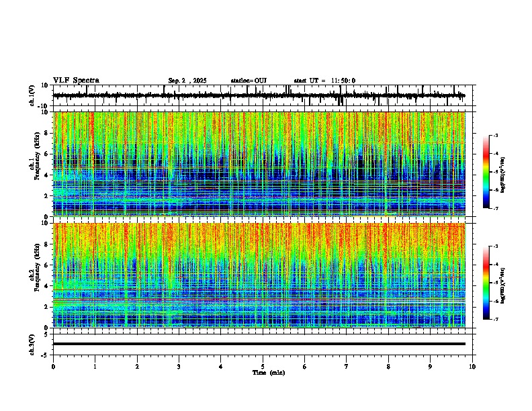Click the thick black ch.3 voltage line
The height and width of the screenshot is (411, 532).
pyautogui.click(x=259, y=344)
